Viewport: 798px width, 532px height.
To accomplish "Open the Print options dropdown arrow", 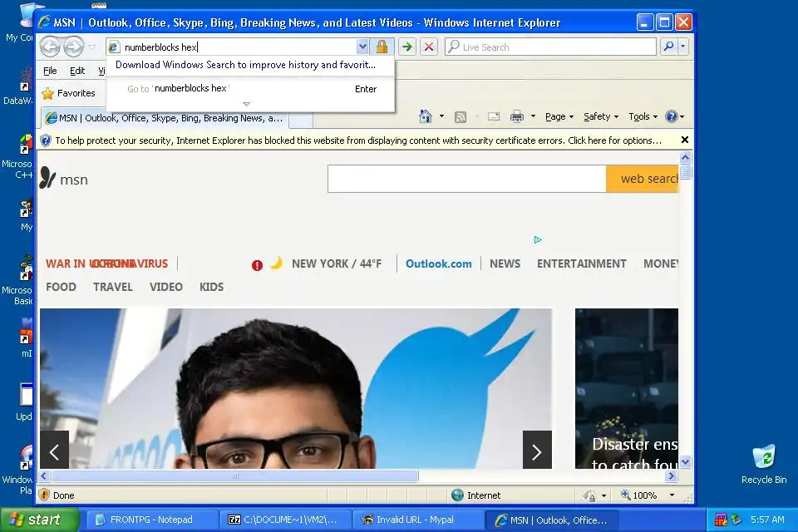I will (x=534, y=116).
